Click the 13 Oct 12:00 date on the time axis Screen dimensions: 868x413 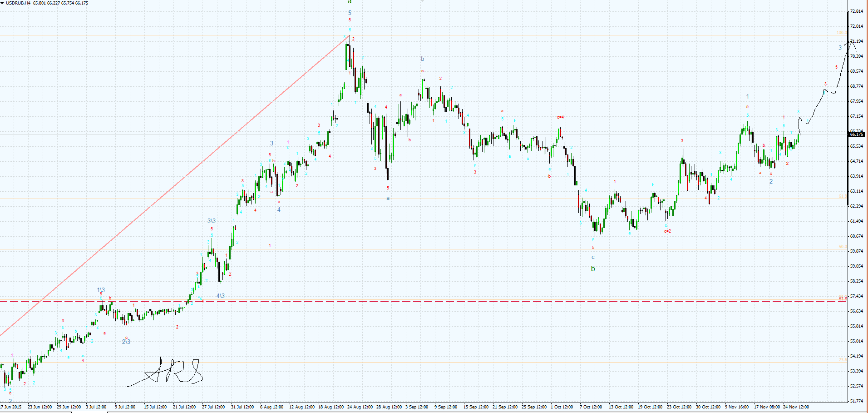[x=621, y=407]
